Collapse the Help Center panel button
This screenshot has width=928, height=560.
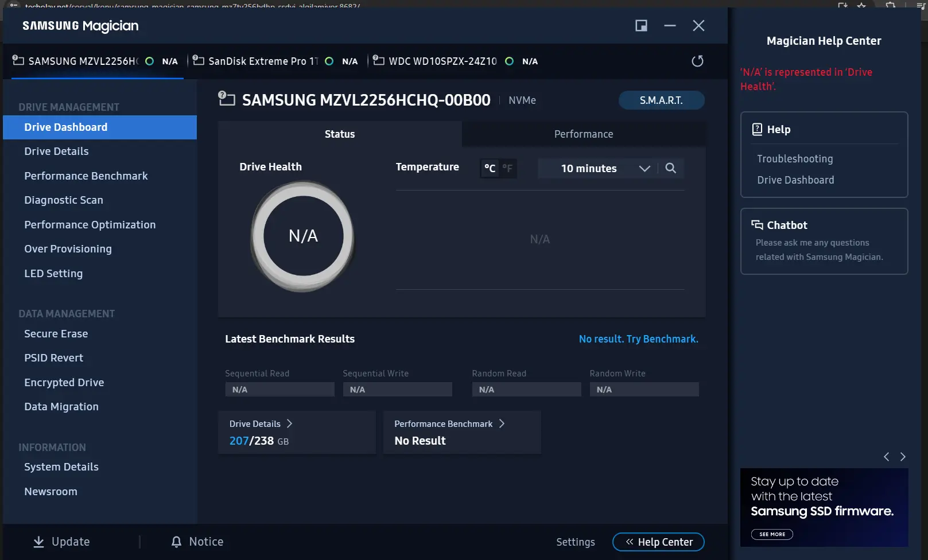point(658,542)
